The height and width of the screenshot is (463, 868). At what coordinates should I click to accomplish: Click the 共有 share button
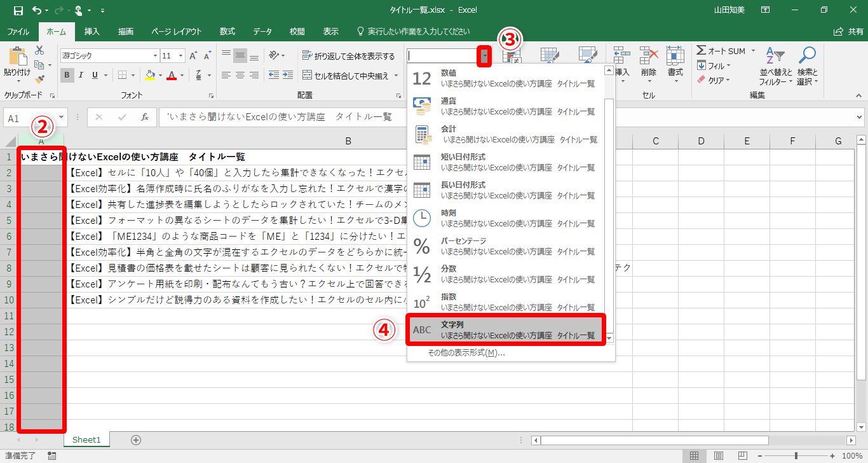click(848, 31)
